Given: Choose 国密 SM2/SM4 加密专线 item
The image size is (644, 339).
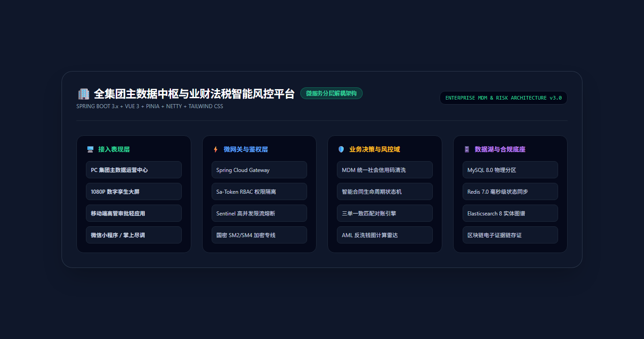Looking at the screenshot, I should click(259, 235).
